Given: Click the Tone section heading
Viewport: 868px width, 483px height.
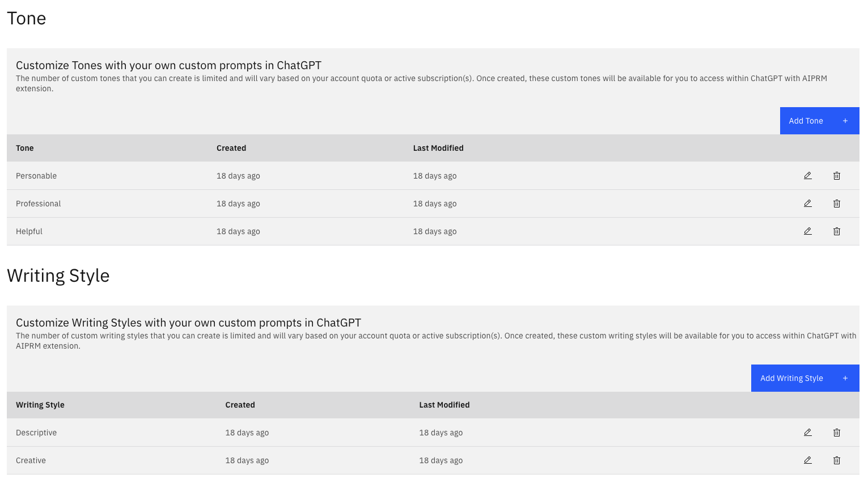Looking at the screenshot, I should tap(26, 18).
